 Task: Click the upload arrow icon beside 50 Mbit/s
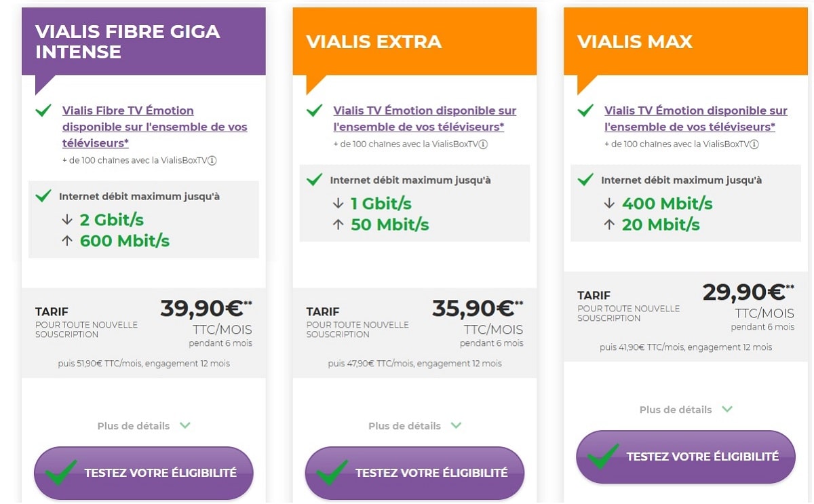(338, 224)
